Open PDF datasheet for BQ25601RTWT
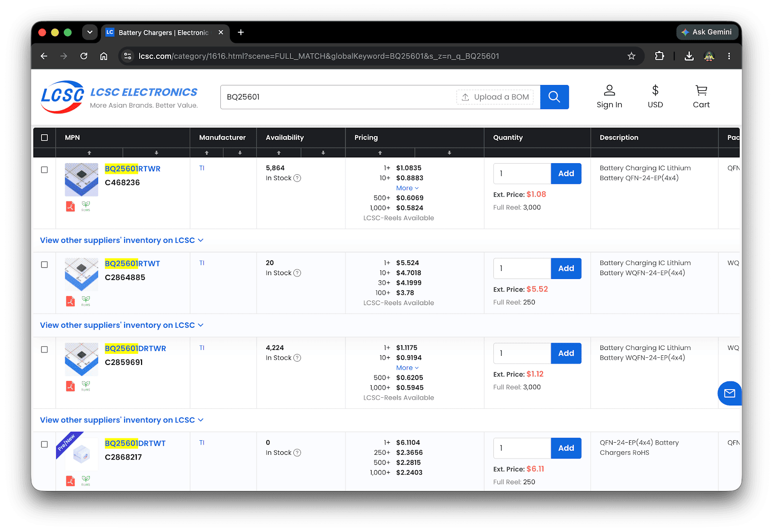 click(x=71, y=301)
